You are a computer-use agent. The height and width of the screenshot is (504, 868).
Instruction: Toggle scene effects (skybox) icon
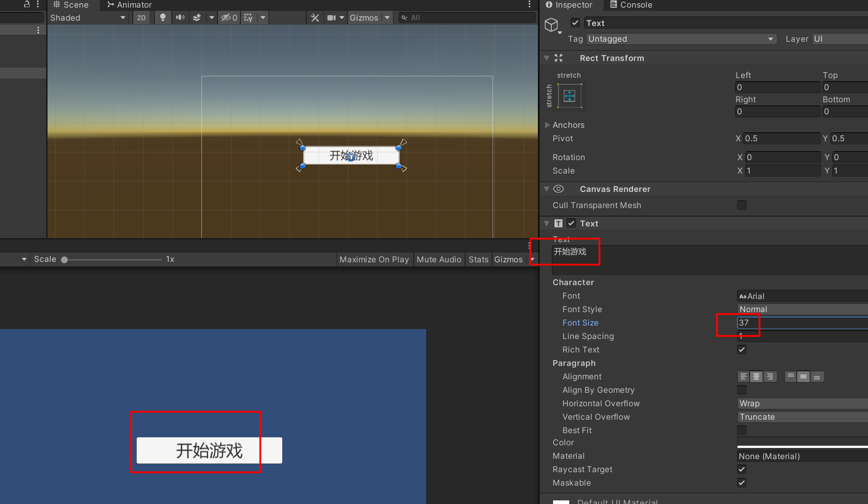point(197,18)
